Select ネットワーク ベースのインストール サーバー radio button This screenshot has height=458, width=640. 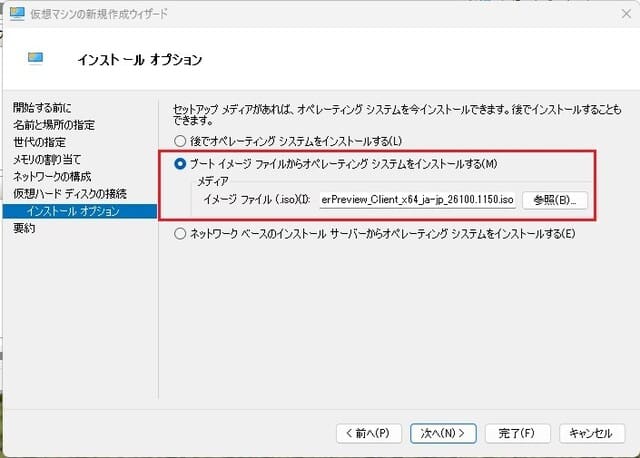[x=181, y=234]
